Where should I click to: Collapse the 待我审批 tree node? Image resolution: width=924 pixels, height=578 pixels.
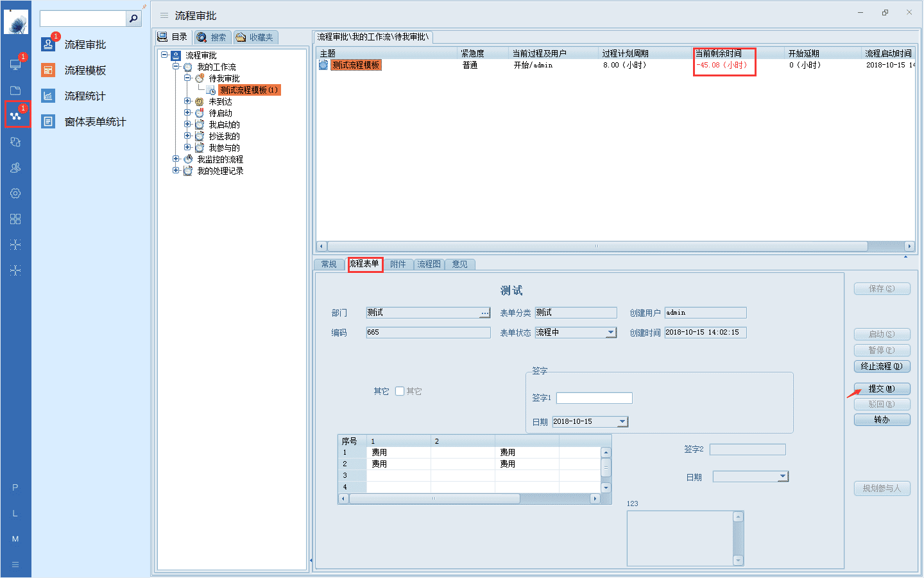[187, 78]
